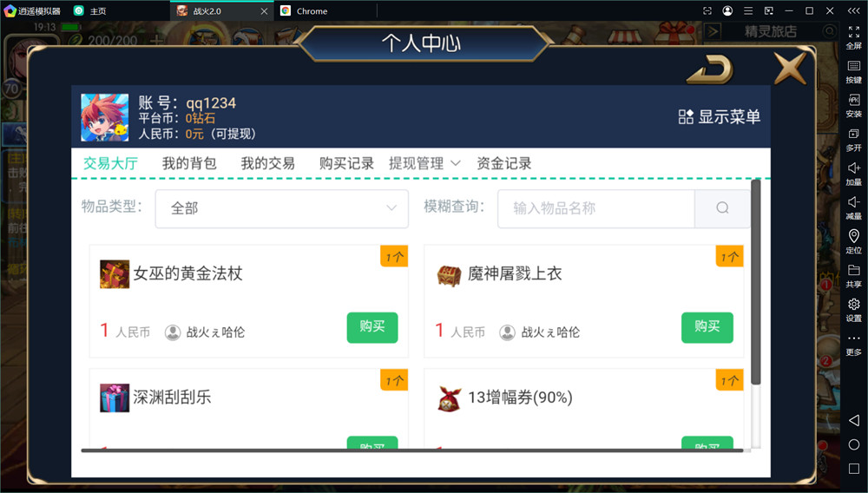The width and height of the screenshot is (868, 493).
Task: Switch to the 购买记录 tab
Action: click(346, 163)
